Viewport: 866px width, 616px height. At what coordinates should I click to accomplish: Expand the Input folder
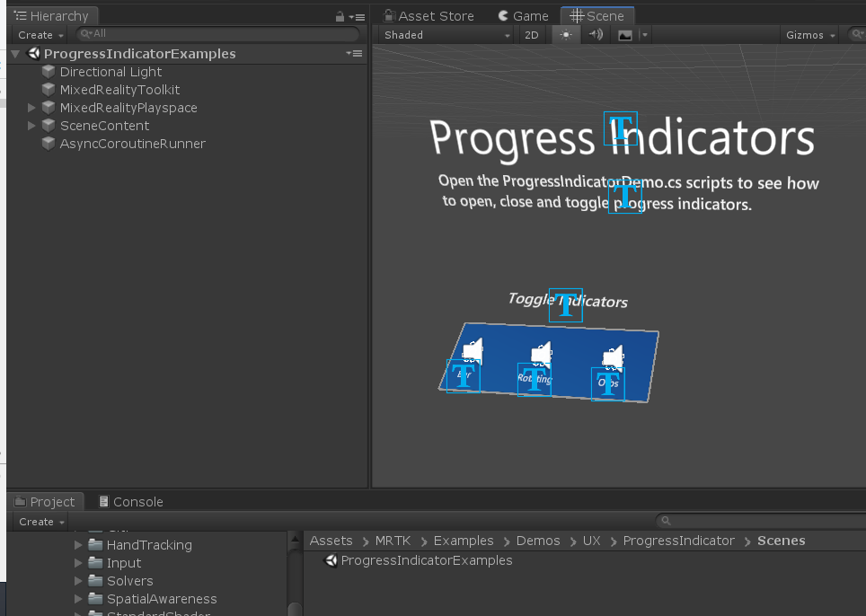click(x=78, y=563)
